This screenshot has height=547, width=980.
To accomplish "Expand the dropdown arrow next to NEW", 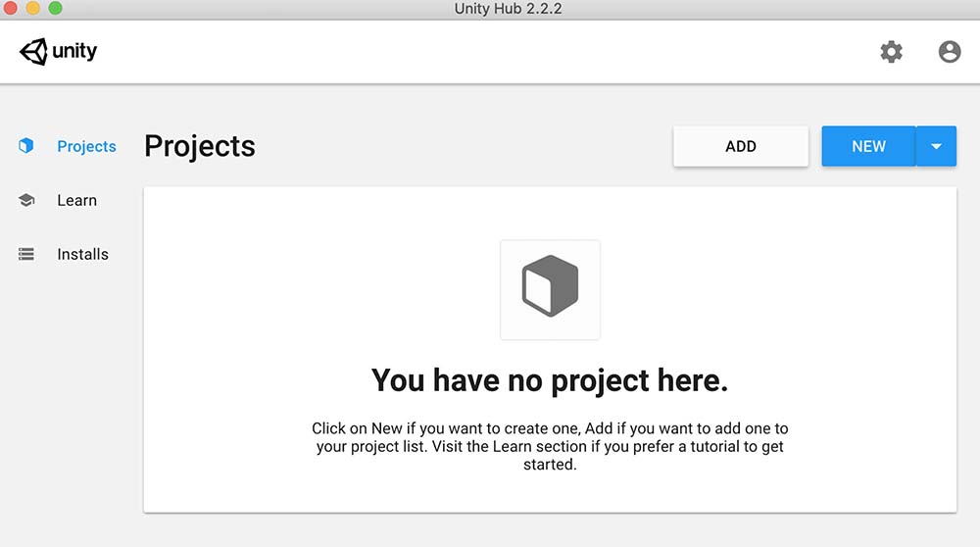I will coord(936,146).
